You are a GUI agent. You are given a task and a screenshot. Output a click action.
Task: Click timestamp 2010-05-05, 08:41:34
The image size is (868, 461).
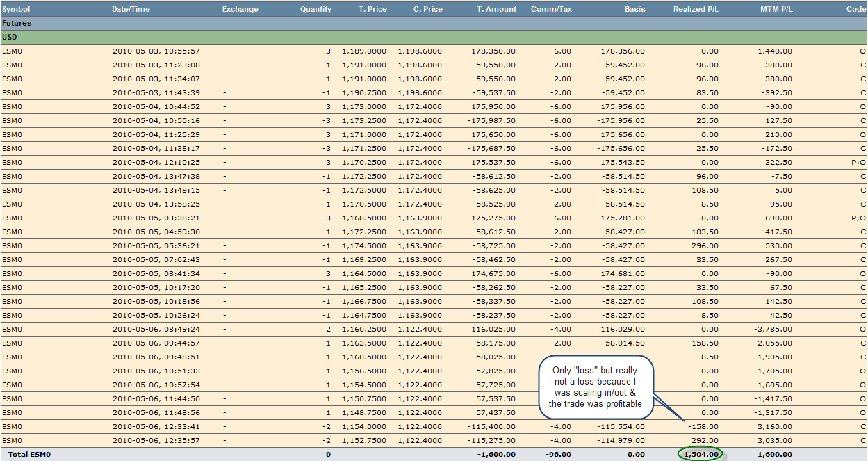tap(156, 273)
